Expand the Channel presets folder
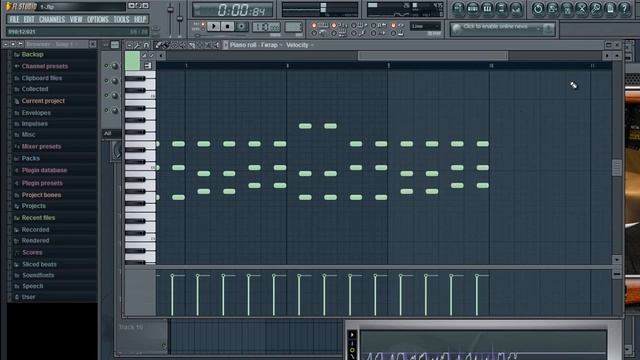Screen dimensions: 640x360 click(44, 66)
